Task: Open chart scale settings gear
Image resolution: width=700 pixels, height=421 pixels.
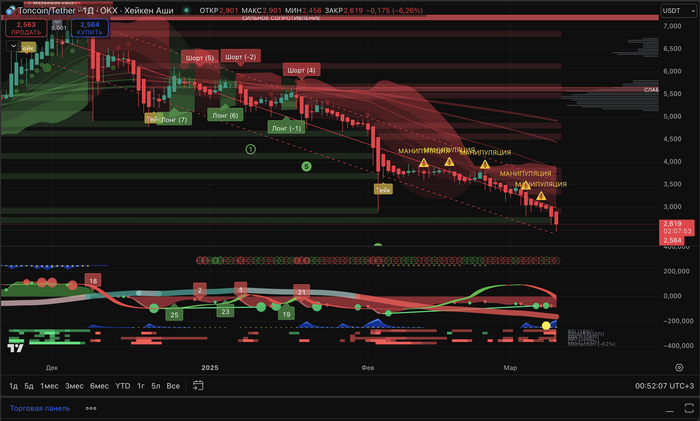Action: 679,367
